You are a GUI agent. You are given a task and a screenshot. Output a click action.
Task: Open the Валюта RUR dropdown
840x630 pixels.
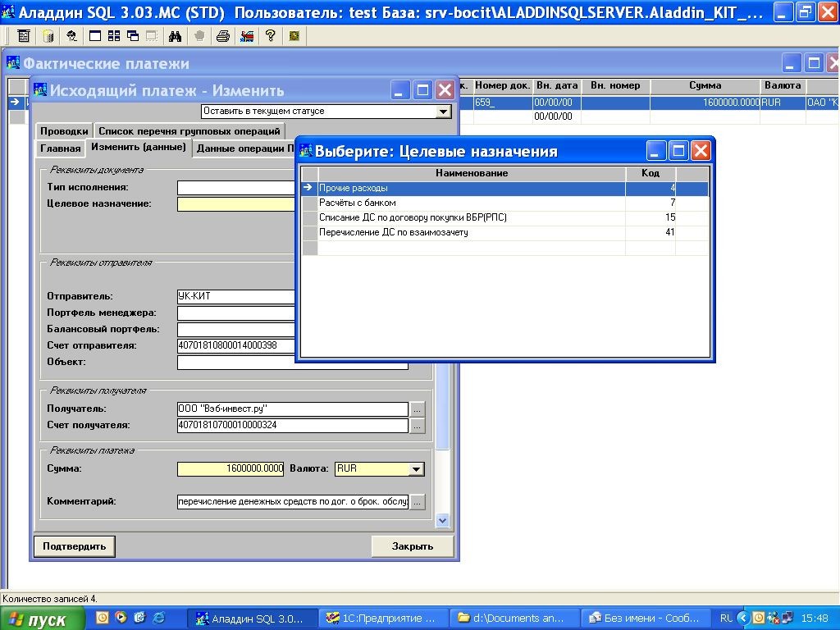tap(416, 469)
